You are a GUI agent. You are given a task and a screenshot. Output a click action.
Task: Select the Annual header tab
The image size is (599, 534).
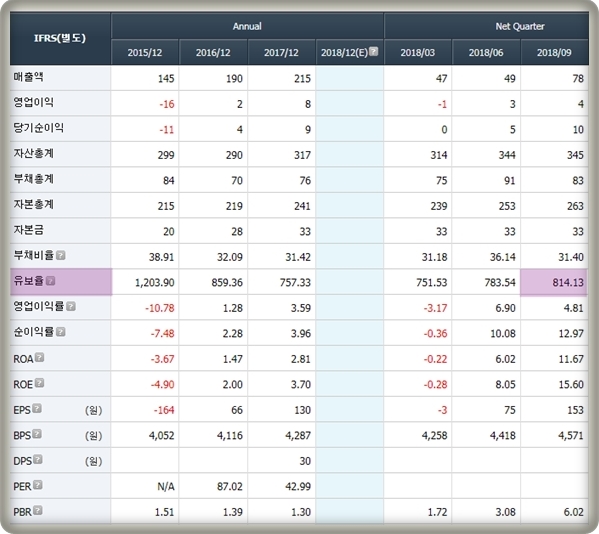247,26
